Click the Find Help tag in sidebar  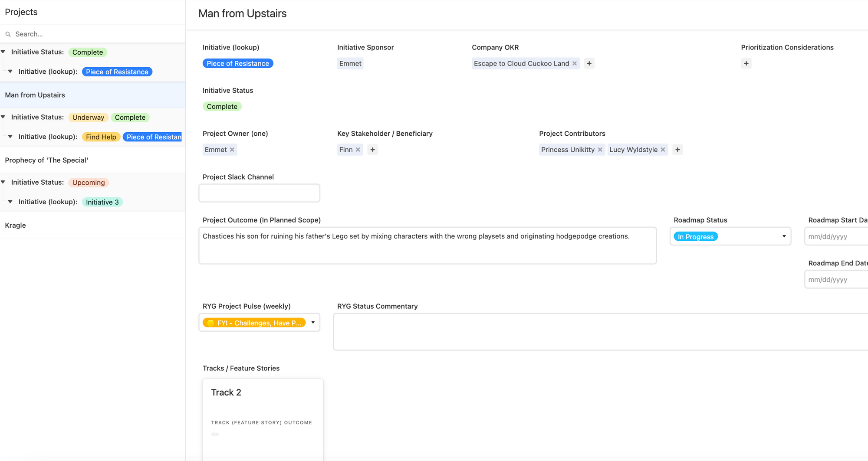(x=101, y=137)
